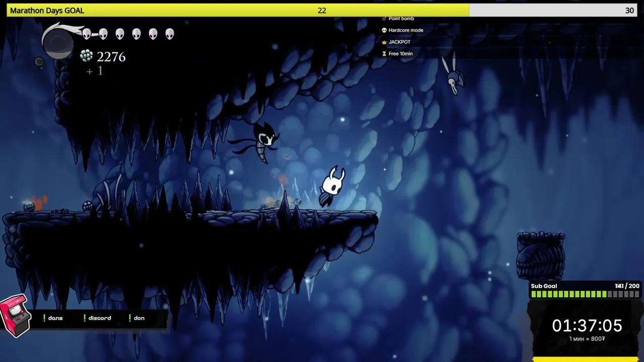Click the JACKPOT crown icon

click(384, 42)
